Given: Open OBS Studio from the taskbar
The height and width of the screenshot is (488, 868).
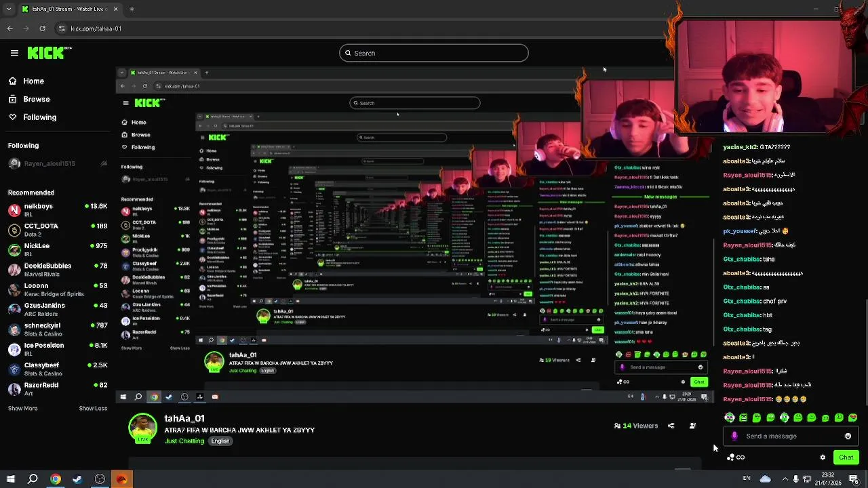Looking at the screenshot, I should (100, 479).
